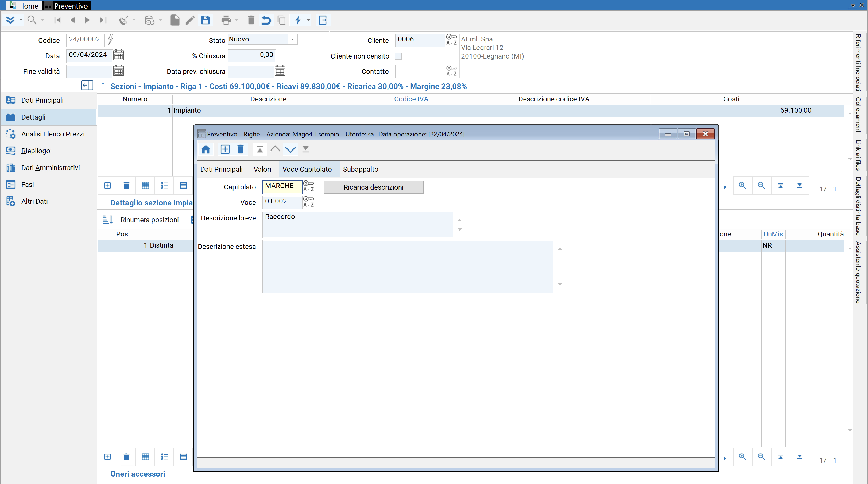Move up one row in Righe dialog

pos(275,149)
